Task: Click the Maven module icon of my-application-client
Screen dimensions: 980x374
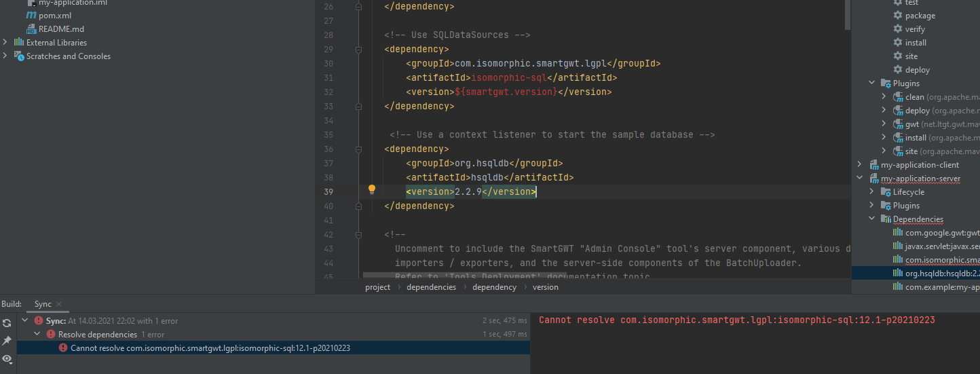Action: point(873,165)
